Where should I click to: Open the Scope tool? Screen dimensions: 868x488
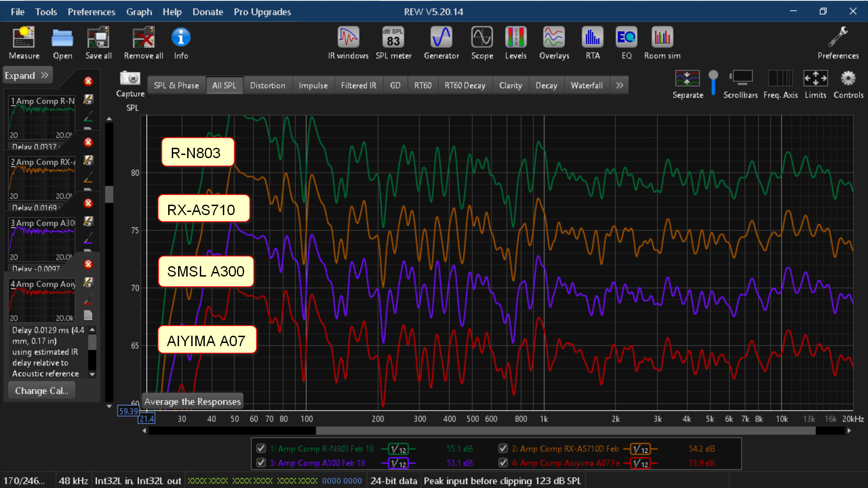482,43
